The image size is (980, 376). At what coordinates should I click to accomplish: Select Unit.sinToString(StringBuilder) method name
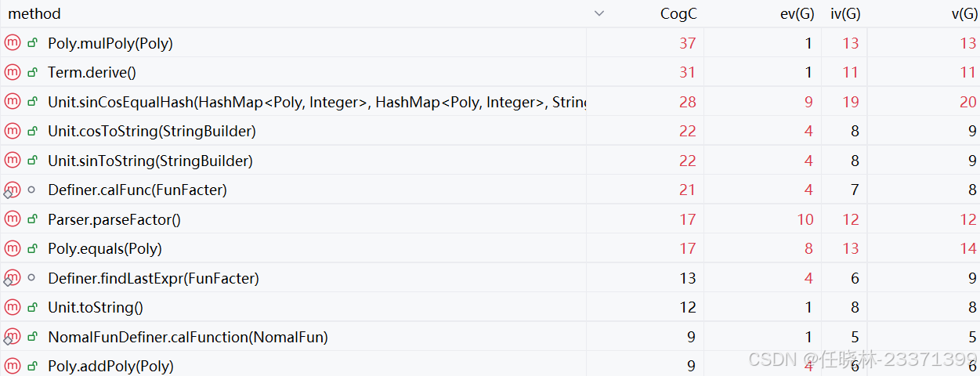(x=150, y=161)
